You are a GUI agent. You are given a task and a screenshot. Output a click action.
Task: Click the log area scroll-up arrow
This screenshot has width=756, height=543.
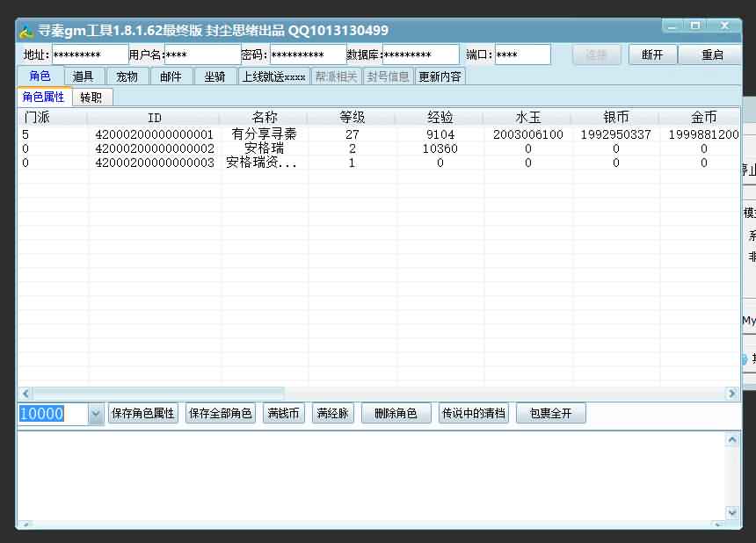(x=731, y=438)
